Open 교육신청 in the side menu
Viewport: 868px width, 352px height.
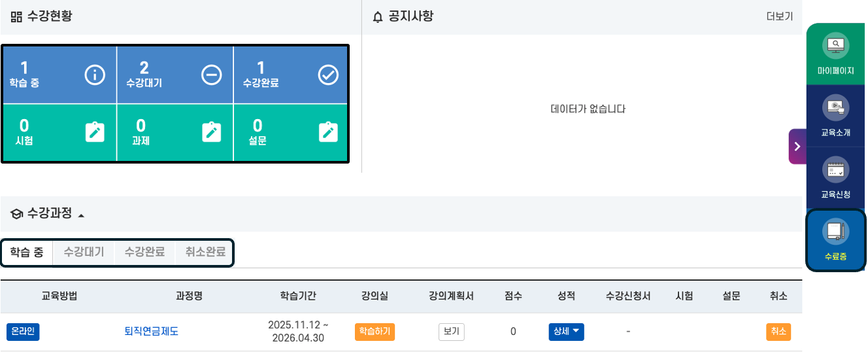pyautogui.click(x=836, y=178)
